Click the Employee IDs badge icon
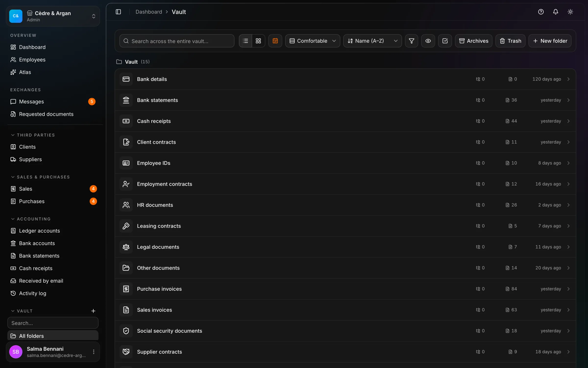Image resolution: width=588 pixels, height=368 pixels. (x=126, y=163)
